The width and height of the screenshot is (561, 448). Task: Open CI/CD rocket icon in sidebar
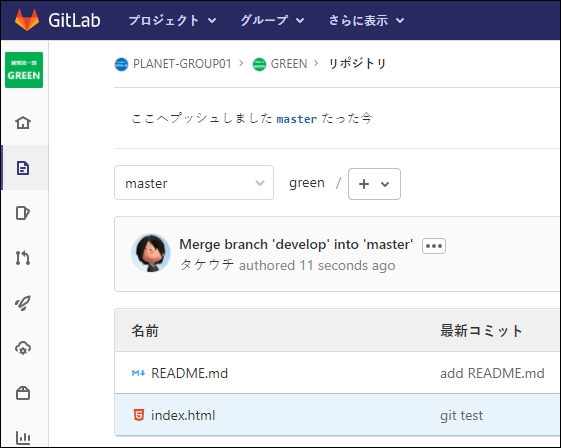tap(23, 303)
